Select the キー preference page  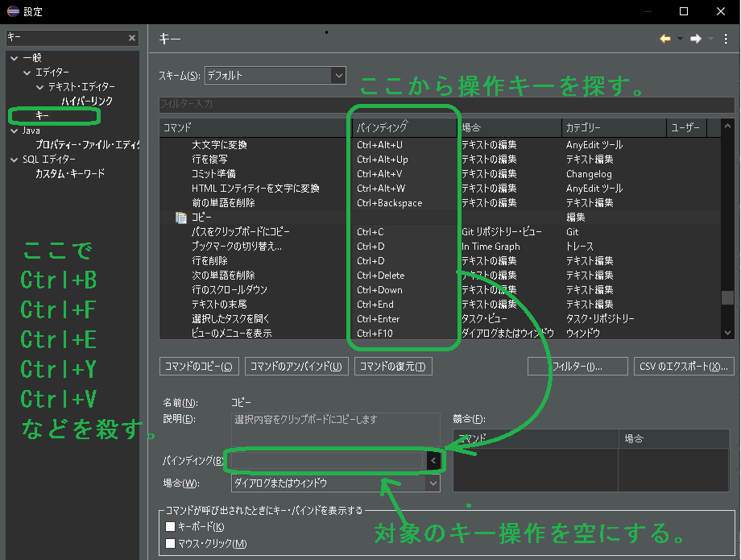42,116
